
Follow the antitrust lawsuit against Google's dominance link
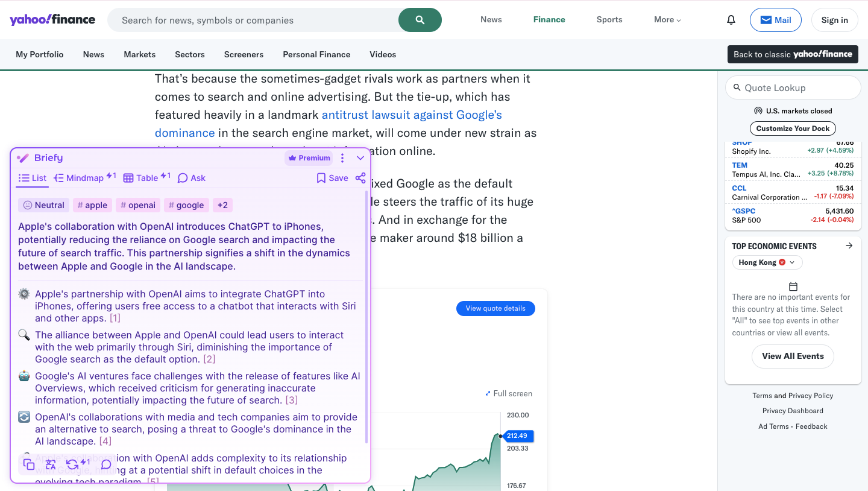point(329,124)
